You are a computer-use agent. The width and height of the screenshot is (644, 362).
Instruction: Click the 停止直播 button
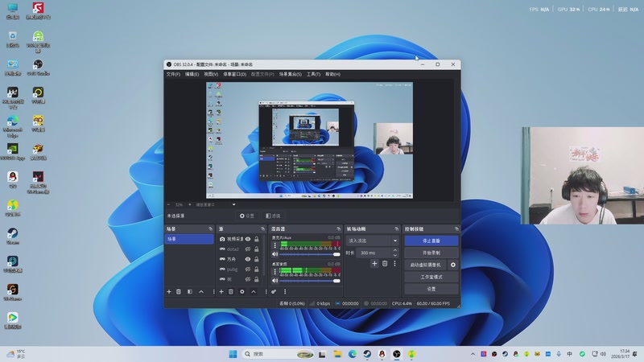[431, 241]
